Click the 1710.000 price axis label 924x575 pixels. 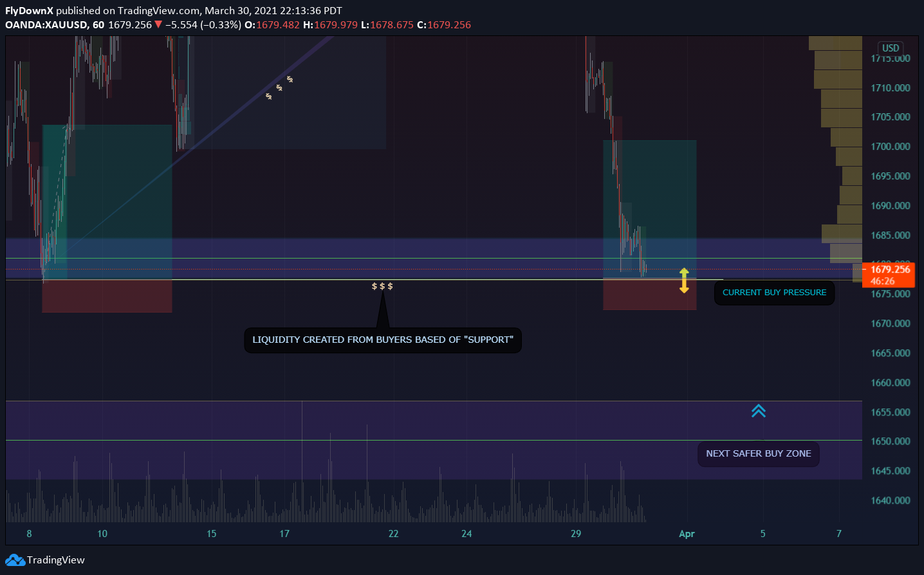tap(891, 87)
